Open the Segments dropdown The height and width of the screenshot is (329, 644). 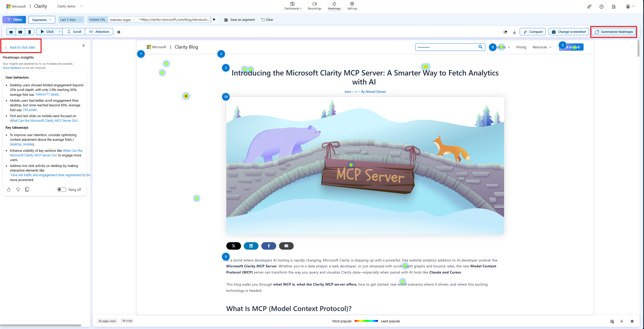point(41,20)
